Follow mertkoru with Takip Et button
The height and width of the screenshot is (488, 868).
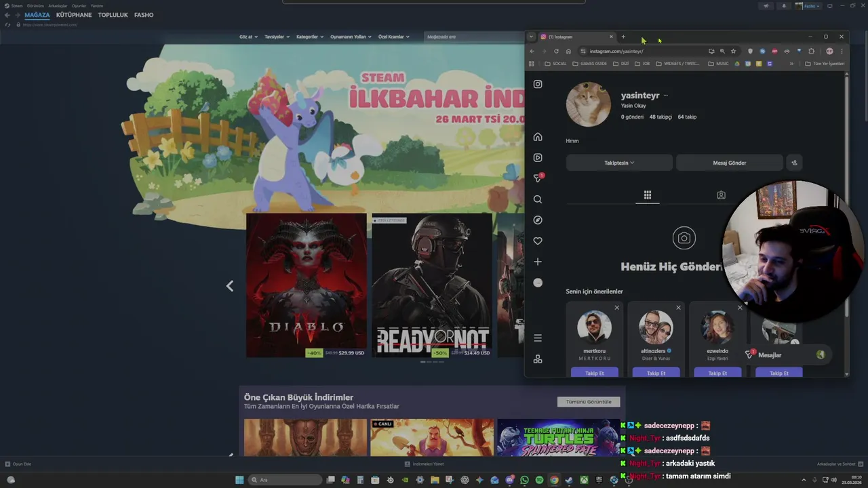click(595, 373)
